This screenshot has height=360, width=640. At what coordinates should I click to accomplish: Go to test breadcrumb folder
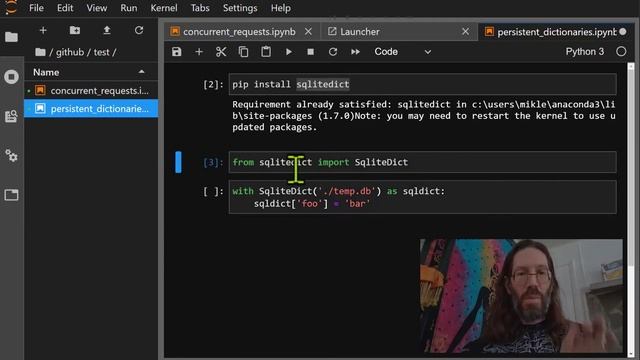pos(102,52)
